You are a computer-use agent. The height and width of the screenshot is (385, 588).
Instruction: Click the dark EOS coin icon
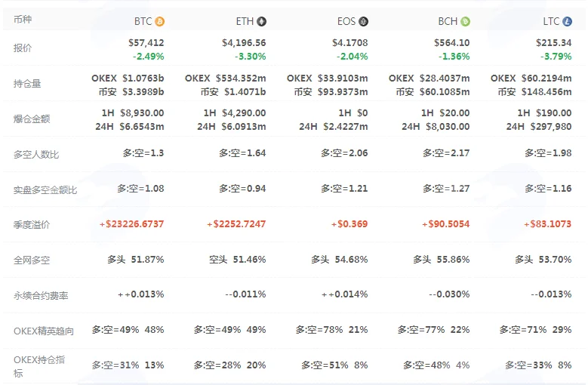coord(363,21)
